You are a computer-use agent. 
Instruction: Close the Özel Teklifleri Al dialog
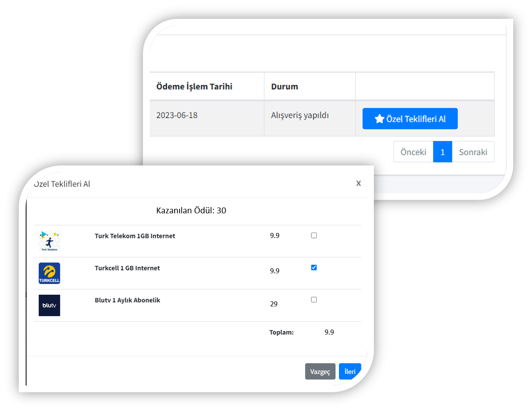pyautogui.click(x=358, y=183)
